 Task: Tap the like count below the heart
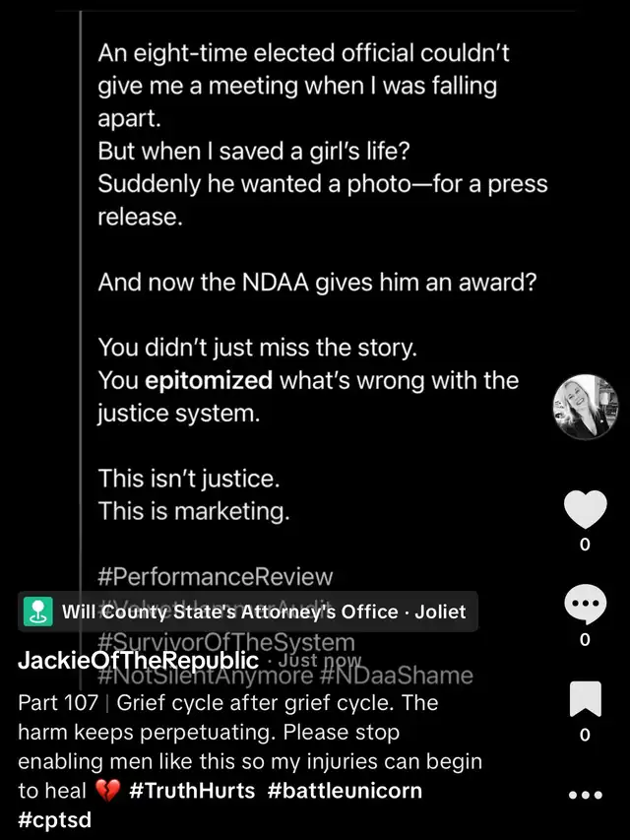point(585,544)
